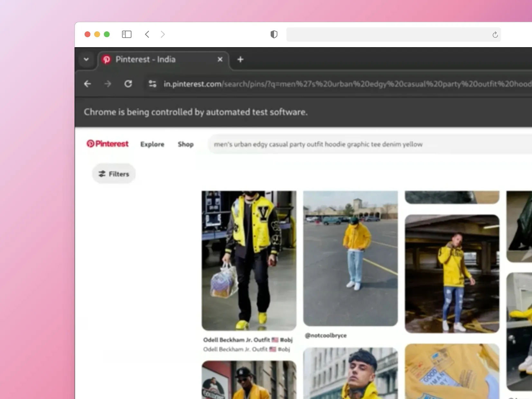This screenshot has width=532, height=399.
Task: Select the Pinterest - India tab
Action: click(x=163, y=60)
